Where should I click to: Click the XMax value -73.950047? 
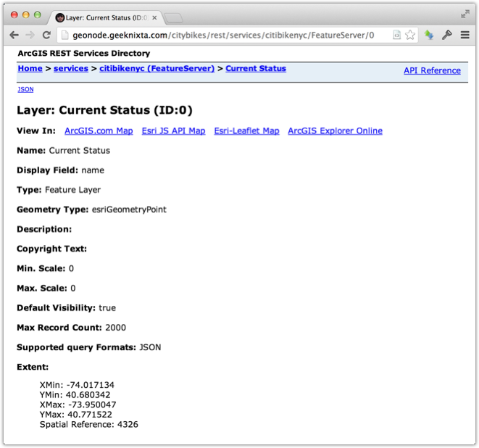(x=92, y=405)
